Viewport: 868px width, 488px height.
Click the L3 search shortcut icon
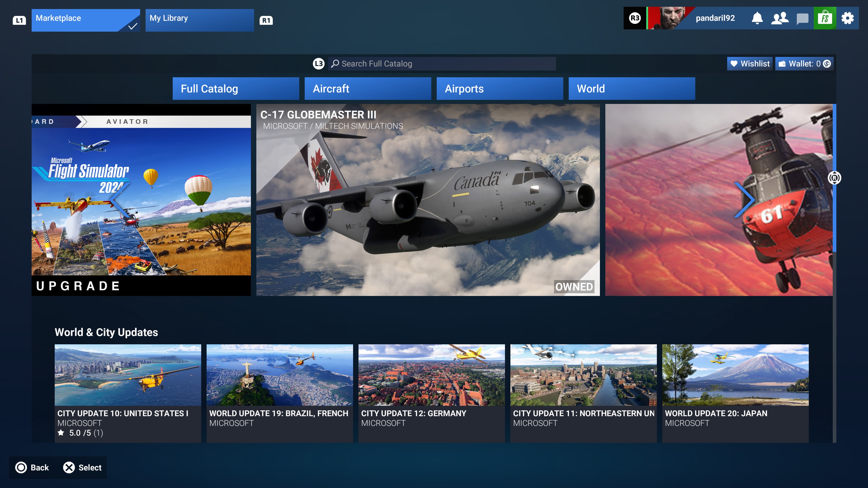point(318,64)
